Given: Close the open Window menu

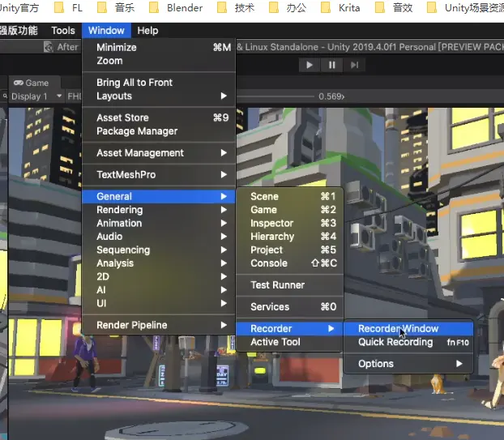Looking at the screenshot, I should click(106, 31).
